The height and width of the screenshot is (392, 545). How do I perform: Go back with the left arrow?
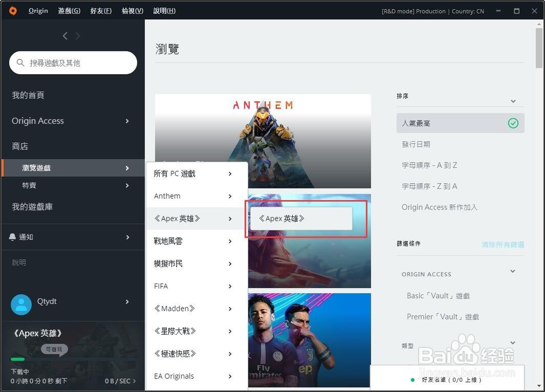65,36
